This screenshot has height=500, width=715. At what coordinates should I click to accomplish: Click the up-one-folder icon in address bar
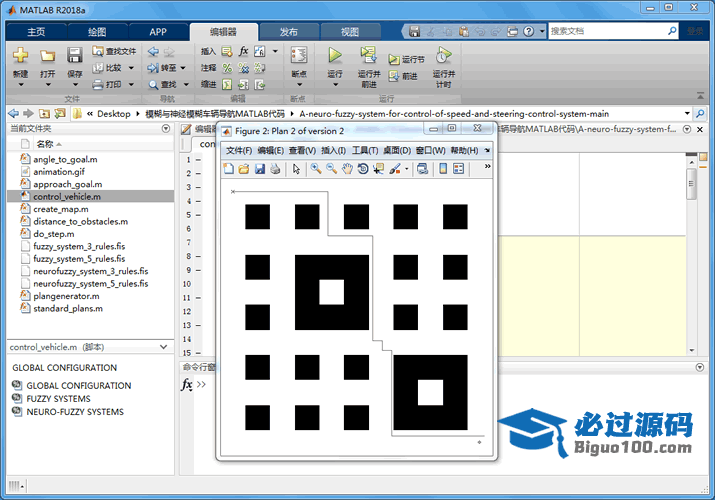[x=44, y=113]
